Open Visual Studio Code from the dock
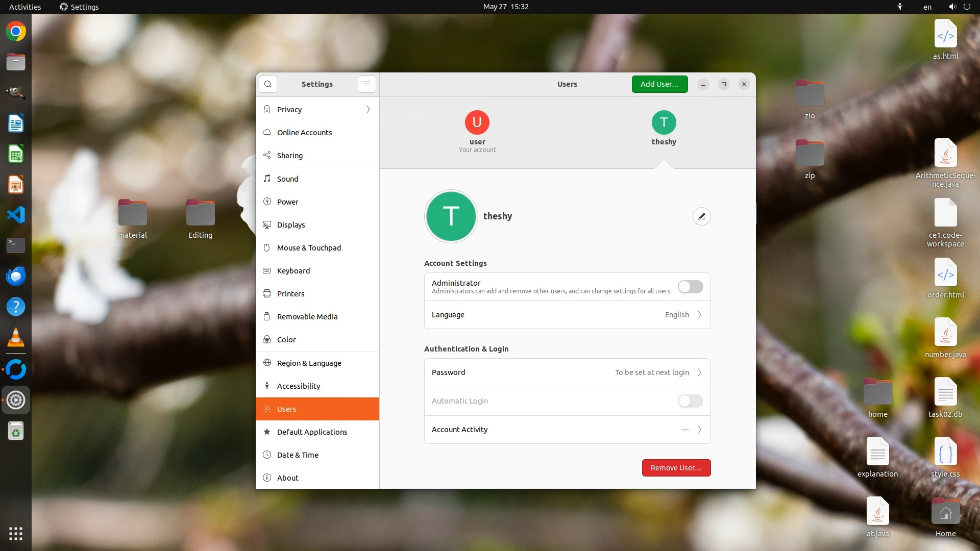The height and width of the screenshot is (551, 980). [16, 215]
